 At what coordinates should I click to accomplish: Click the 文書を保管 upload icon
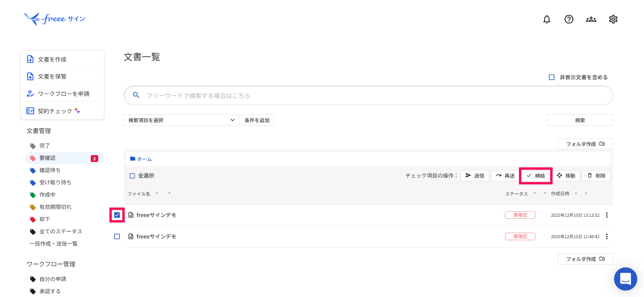[x=30, y=76]
